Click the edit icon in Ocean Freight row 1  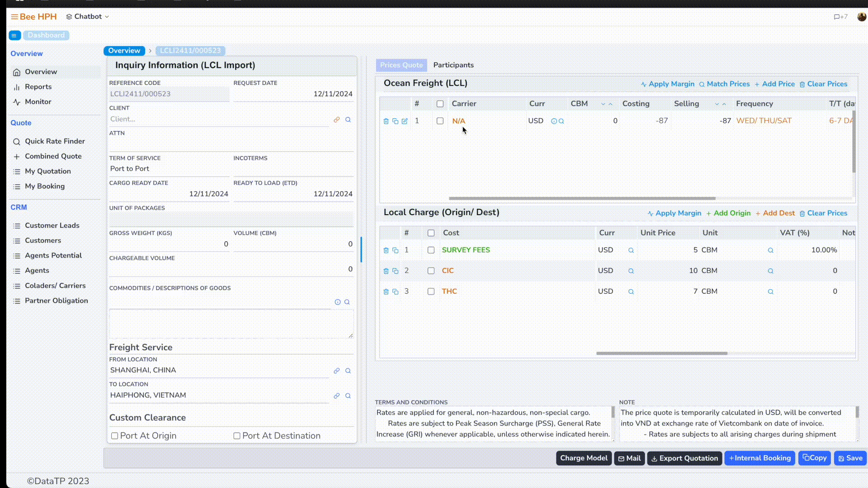[405, 121]
